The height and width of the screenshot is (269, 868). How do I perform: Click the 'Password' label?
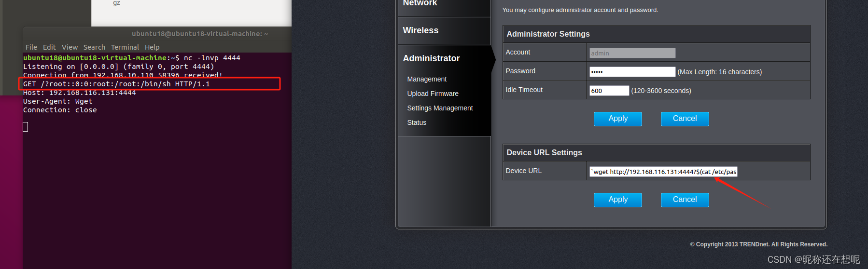[520, 71]
